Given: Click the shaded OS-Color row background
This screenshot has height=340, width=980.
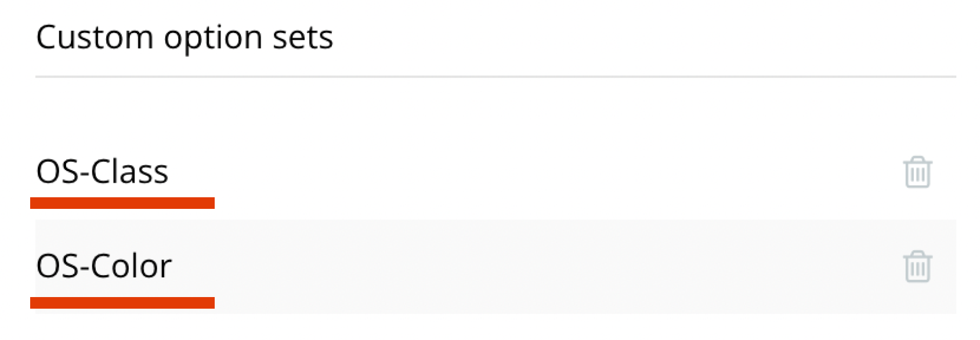Looking at the screenshot, I should pos(522,266).
